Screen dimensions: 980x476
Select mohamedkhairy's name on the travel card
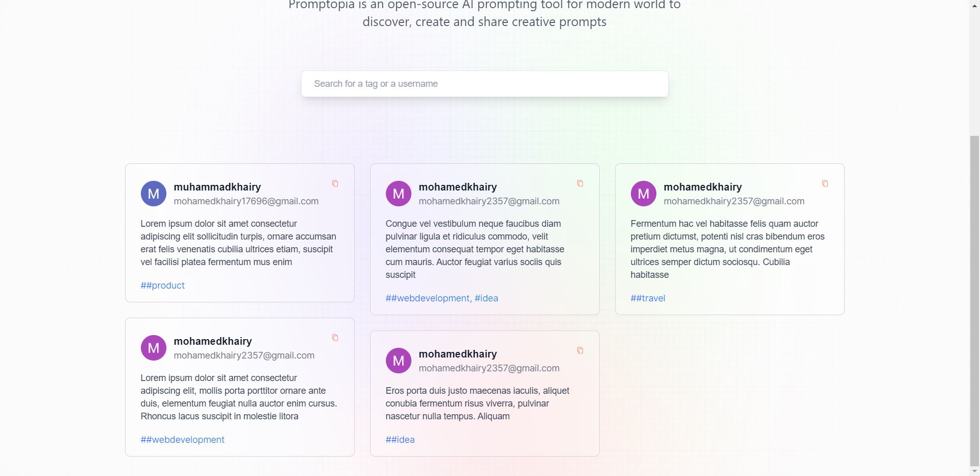pos(702,187)
